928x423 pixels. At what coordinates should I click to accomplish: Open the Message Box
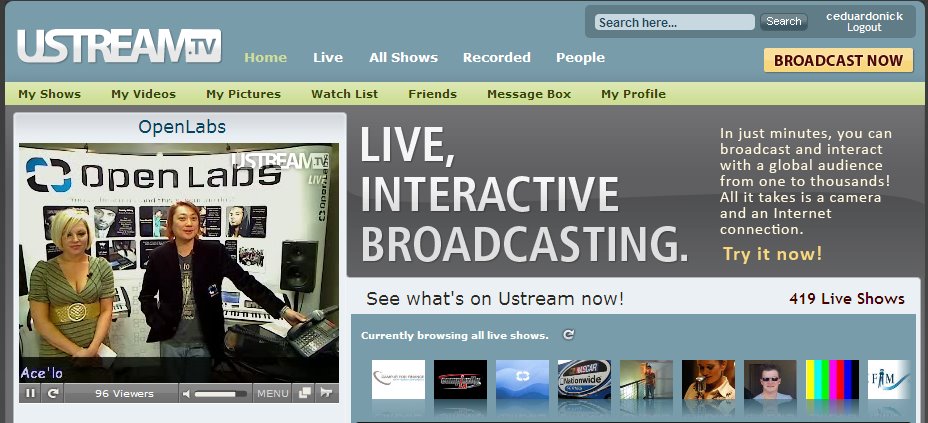tap(529, 94)
